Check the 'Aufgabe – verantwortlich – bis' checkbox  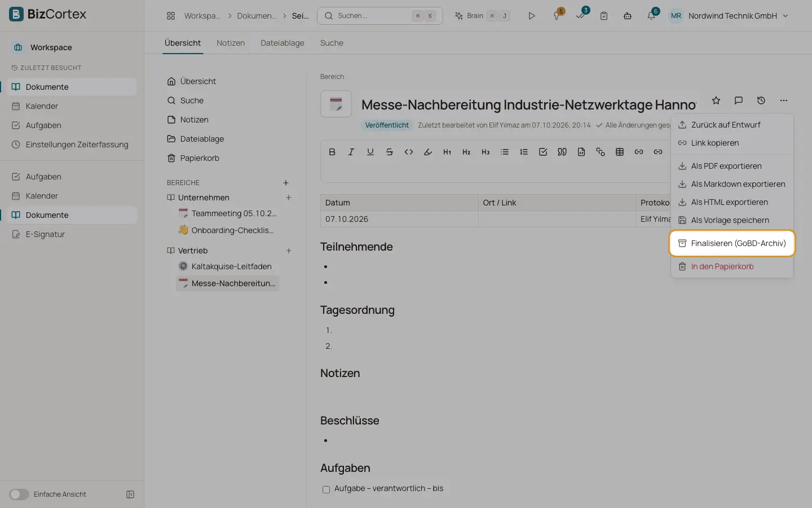pyautogui.click(x=326, y=489)
